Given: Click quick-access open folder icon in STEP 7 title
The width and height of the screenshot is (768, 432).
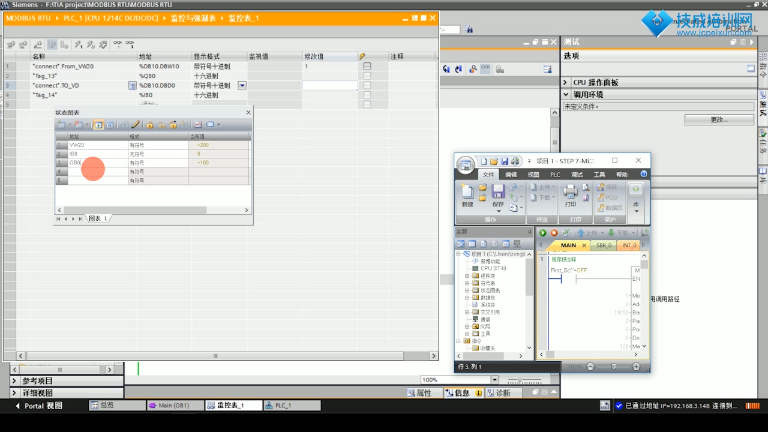Looking at the screenshot, I should point(494,161).
